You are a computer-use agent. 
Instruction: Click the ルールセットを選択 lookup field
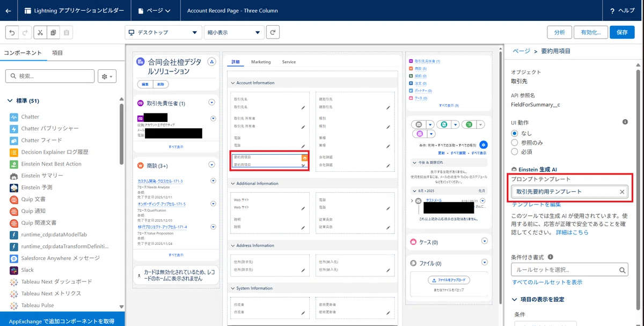tap(569, 270)
